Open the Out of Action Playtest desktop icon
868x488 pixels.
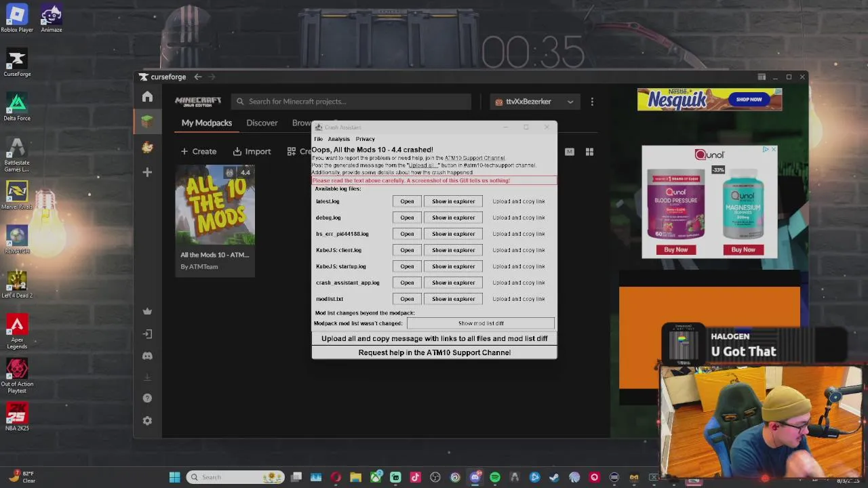17,376
